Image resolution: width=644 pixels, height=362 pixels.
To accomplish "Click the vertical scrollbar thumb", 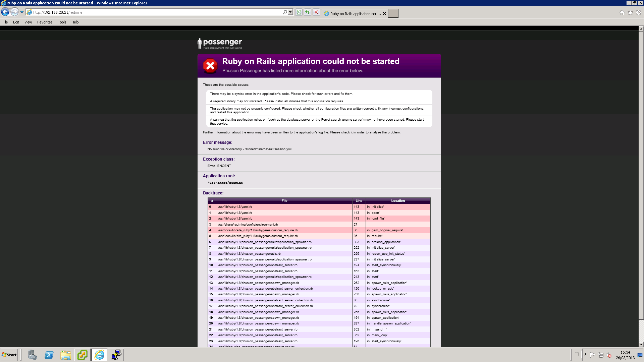I will pyautogui.click(x=641, y=175).
